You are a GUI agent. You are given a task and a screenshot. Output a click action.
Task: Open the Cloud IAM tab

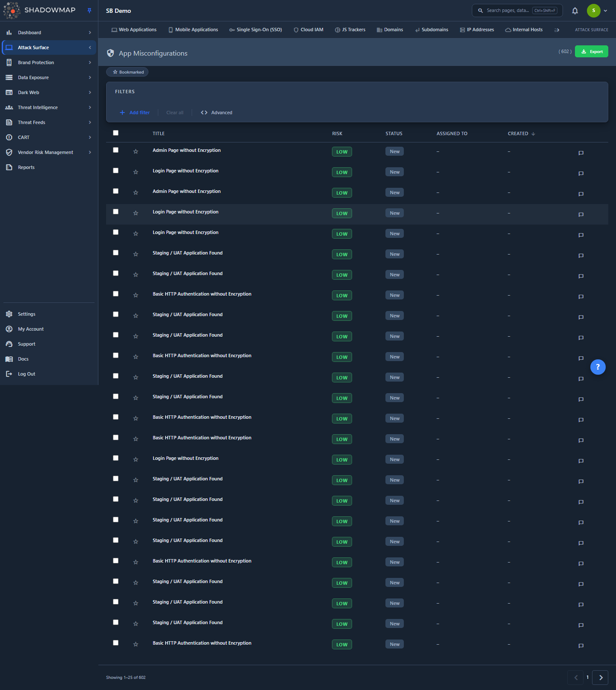(308, 30)
